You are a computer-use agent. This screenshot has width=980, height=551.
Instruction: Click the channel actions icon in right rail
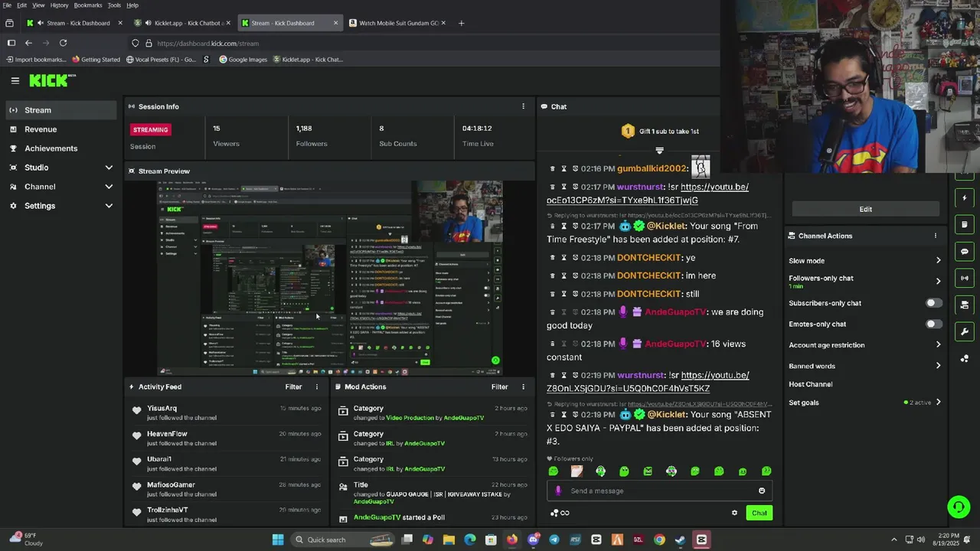965,305
